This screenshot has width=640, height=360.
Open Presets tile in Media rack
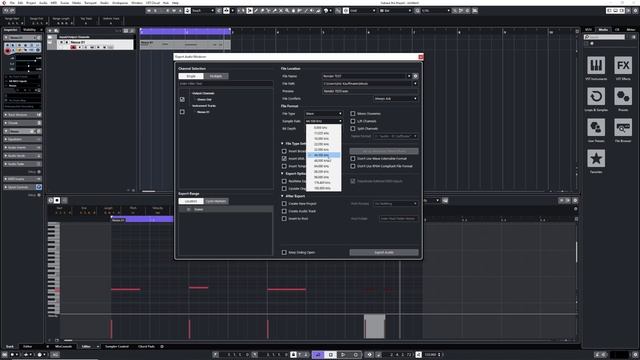pos(623,97)
